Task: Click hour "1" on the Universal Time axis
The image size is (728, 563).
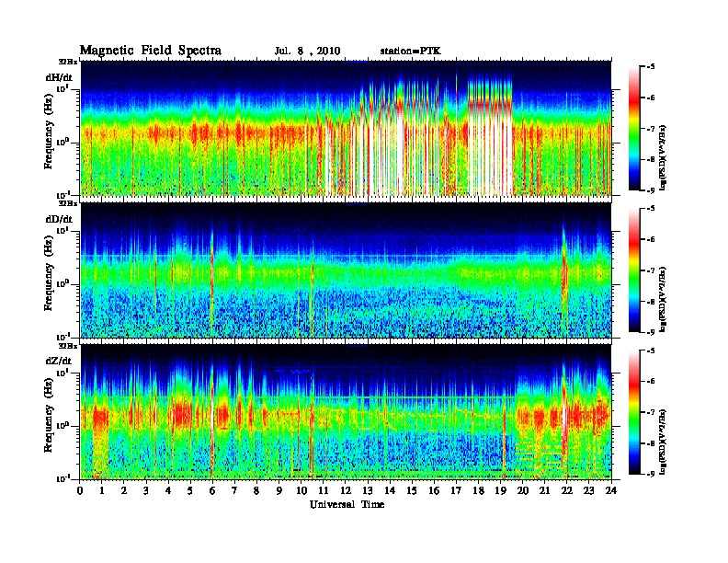Action: click(x=102, y=490)
